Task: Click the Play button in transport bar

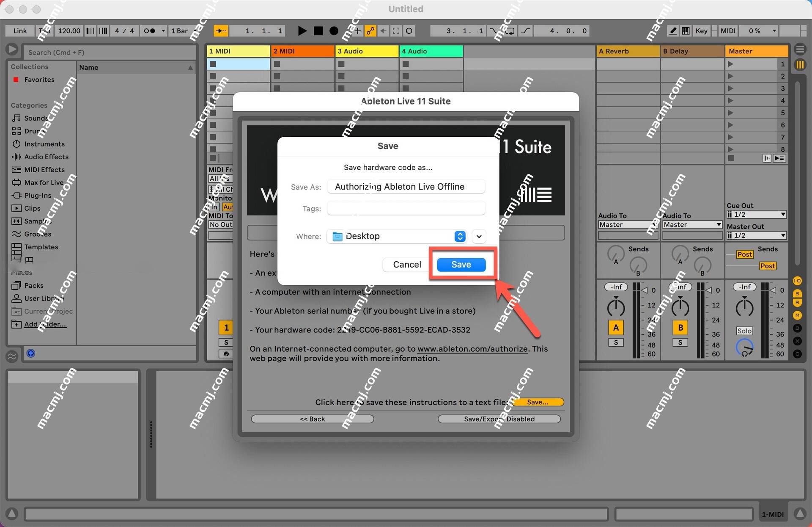Action: pos(302,31)
